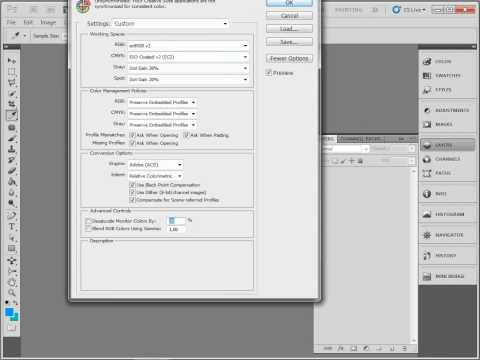Toggle Missing Profiles Ask When Opening
The image size is (480, 360).
[132, 143]
